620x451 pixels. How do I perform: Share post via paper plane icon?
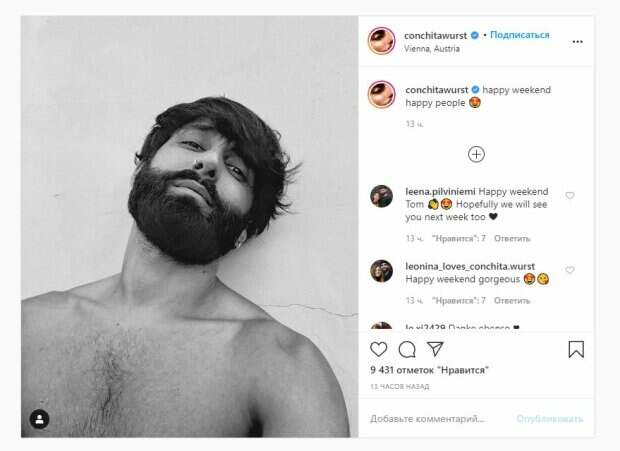[435, 349]
